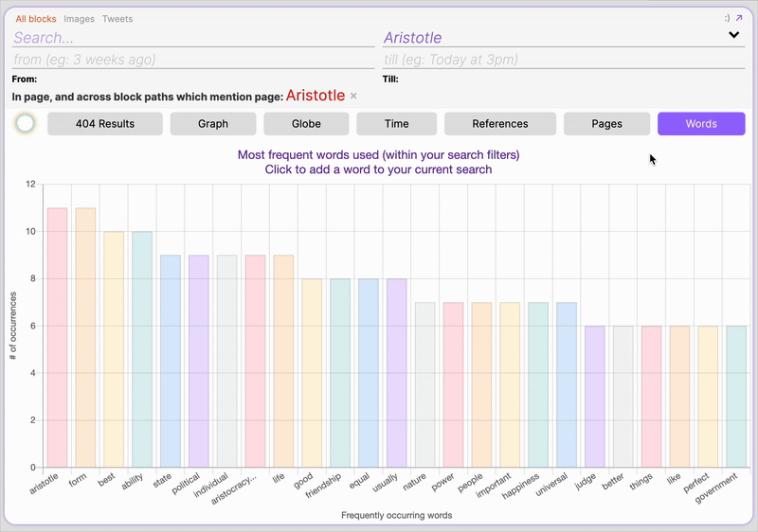Click the 'things' bar in the chart
758x532 pixels.
[651, 397]
